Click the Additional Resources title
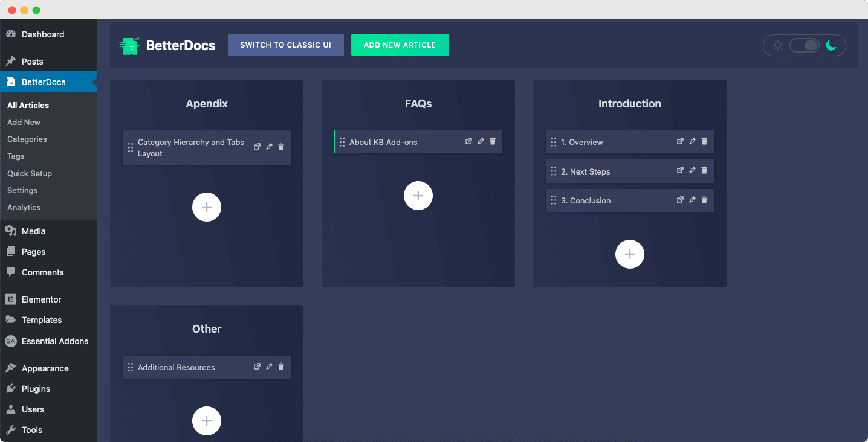This screenshot has width=868, height=442. (x=177, y=367)
